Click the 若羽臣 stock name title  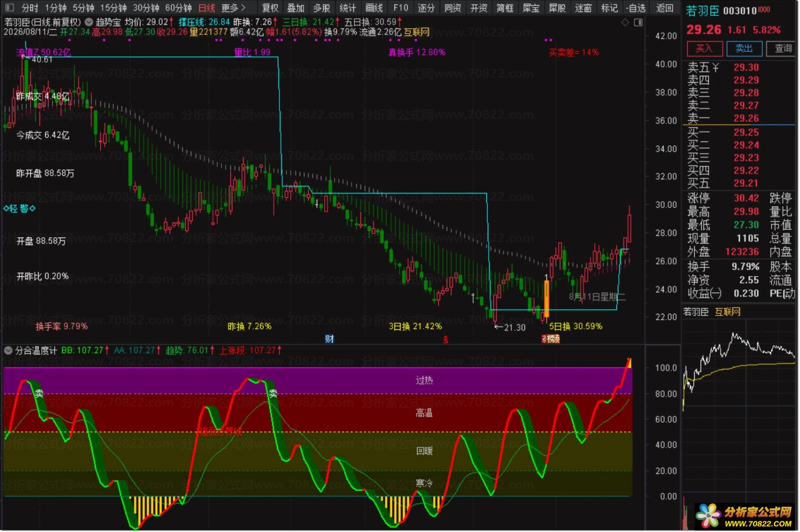702,11
